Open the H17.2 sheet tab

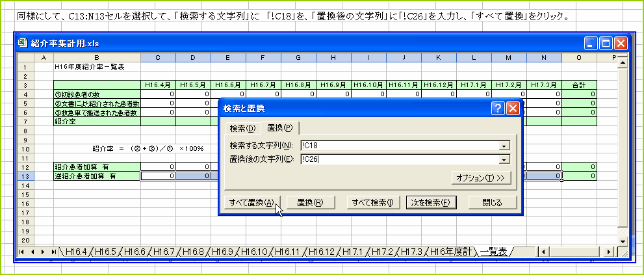[x=381, y=252]
